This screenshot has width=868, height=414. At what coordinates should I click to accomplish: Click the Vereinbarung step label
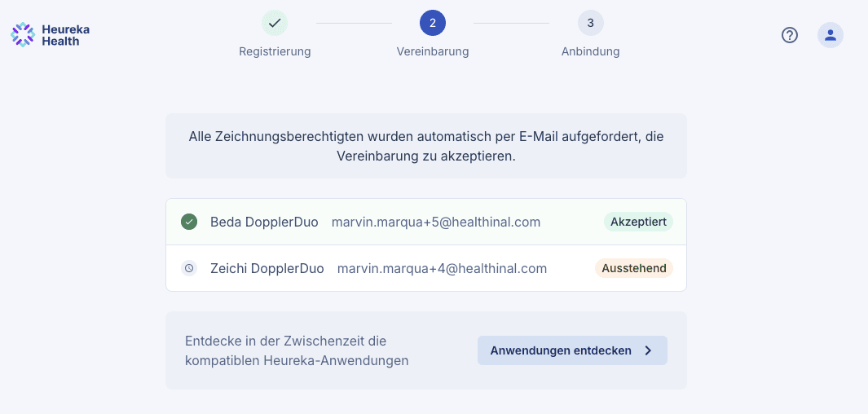pyautogui.click(x=433, y=51)
